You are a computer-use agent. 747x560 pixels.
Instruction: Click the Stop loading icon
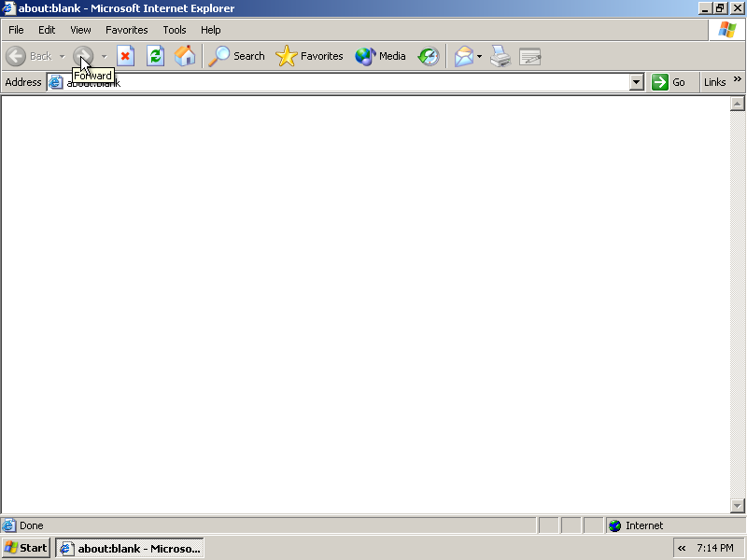pos(125,56)
